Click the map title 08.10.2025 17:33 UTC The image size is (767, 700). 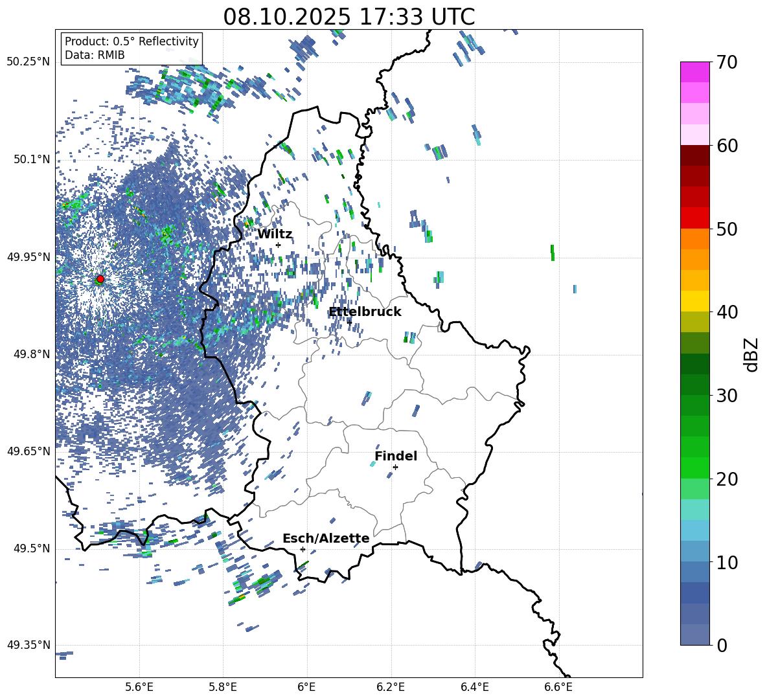(x=349, y=17)
